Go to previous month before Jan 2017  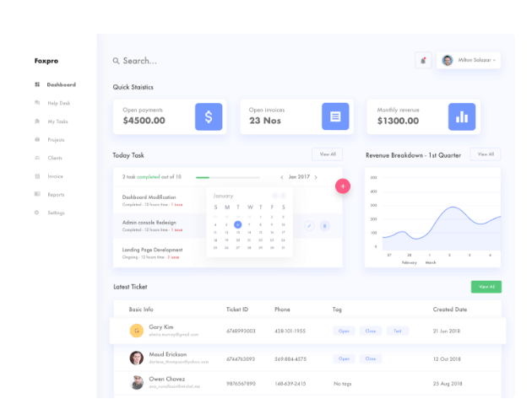[282, 177]
